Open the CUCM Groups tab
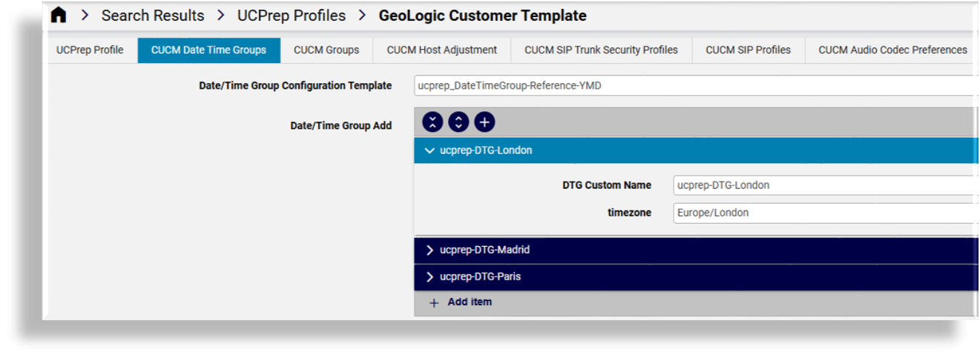This screenshot has width=980, height=358. click(x=326, y=50)
